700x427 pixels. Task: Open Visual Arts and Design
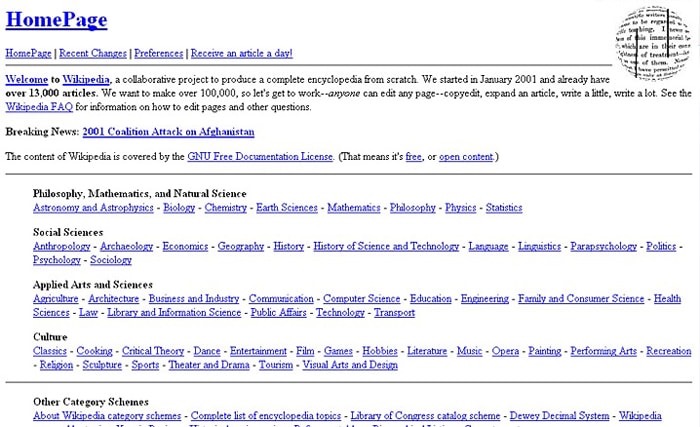click(350, 365)
